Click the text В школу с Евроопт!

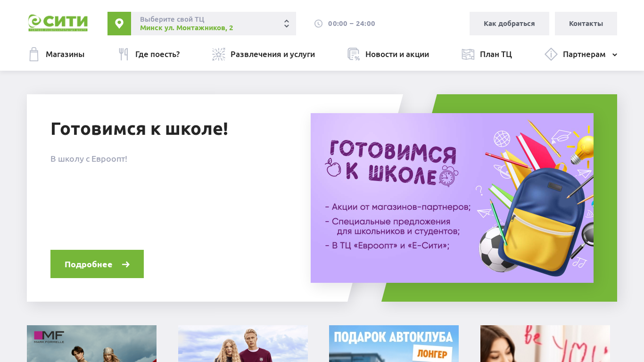(89, 159)
